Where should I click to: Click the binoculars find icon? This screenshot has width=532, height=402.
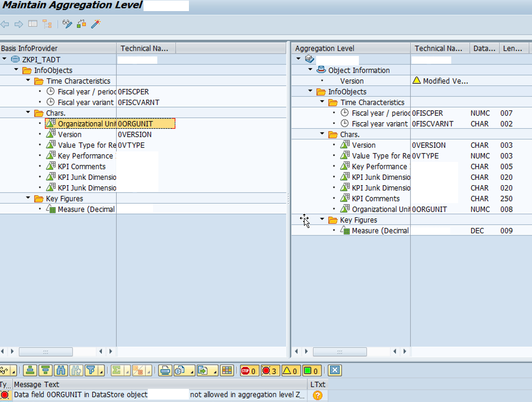click(x=61, y=370)
